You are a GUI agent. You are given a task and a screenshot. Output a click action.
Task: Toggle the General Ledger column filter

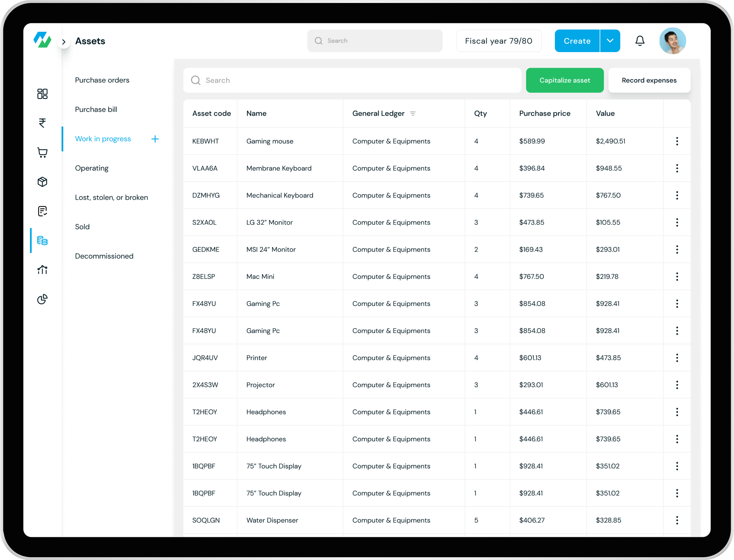pos(413,113)
